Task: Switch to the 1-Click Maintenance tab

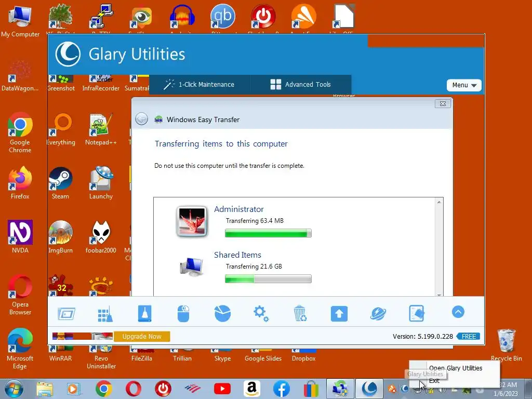Action: coord(199,85)
